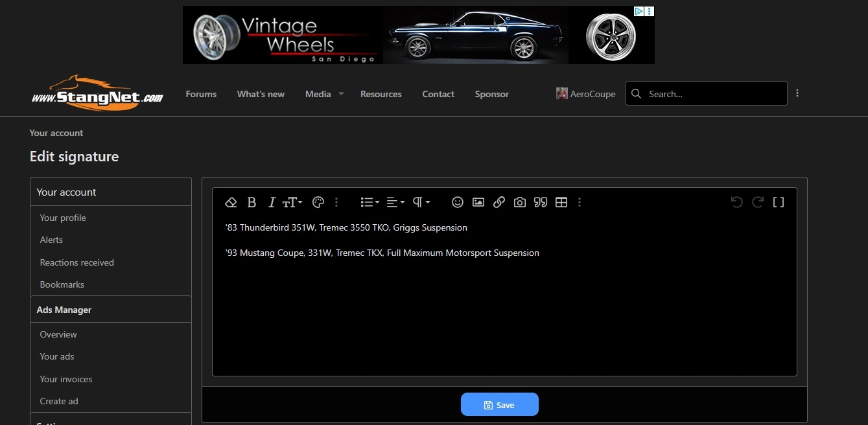The height and width of the screenshot is (425, 868).
Task: Open the Contact nav item
Action: (438, 94)
